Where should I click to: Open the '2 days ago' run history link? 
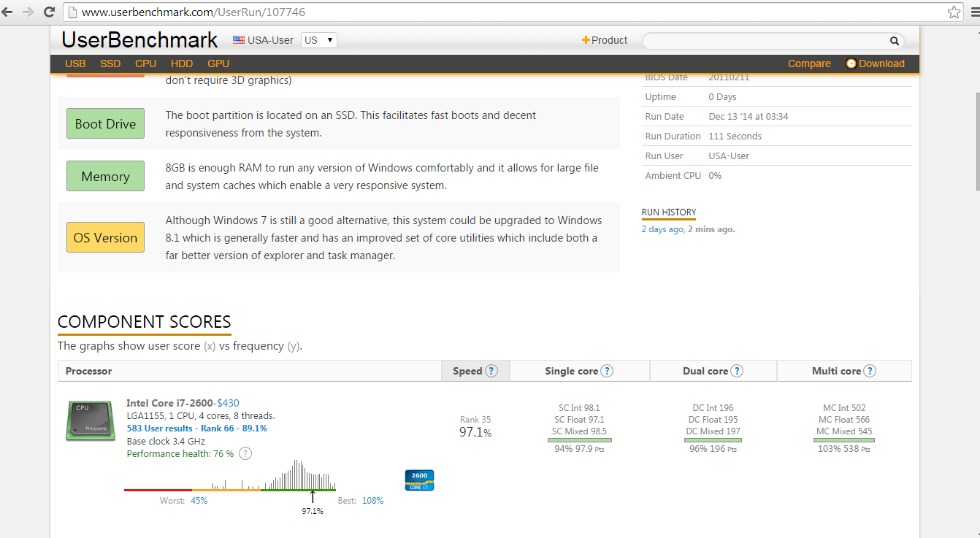[662, 229]
